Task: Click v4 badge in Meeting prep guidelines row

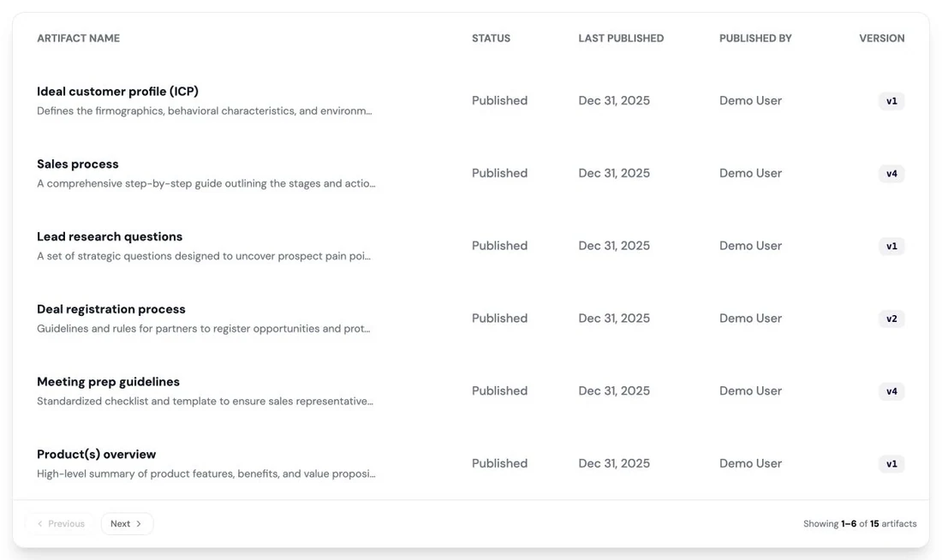Action: [x=891, y=391]
